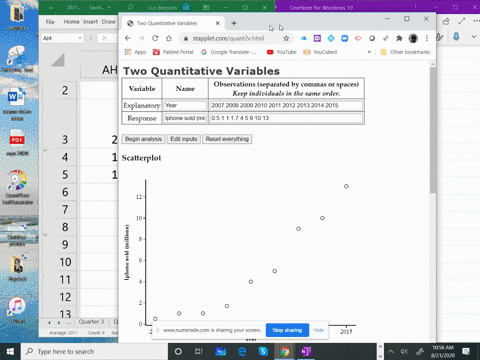Screen dimensions: 480x360
Task: Open Skype from the taskbar
Action: pos(263,352)
